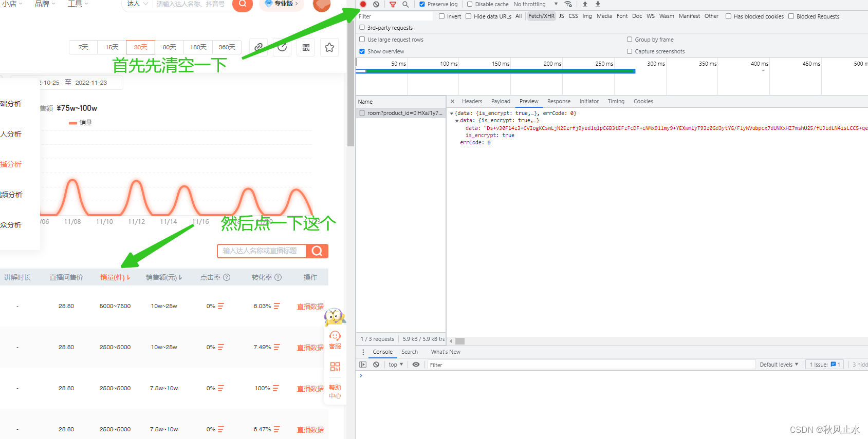Screen dimensions: 868x439
Task: Click the copy link chain icon
Action: coord(258,47)
